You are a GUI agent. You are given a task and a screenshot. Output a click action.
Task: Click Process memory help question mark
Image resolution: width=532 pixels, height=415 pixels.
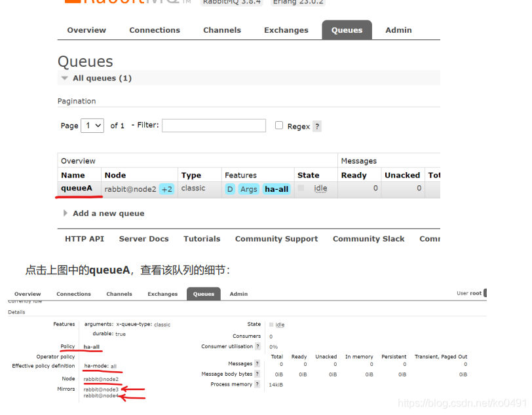pyautogui.click(x=257, y=384)
